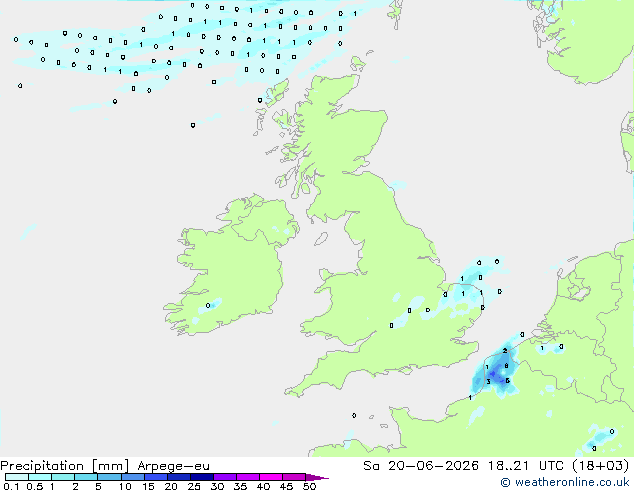Click the 35–40 mm magenta legend segment

(x=248, y=477)
